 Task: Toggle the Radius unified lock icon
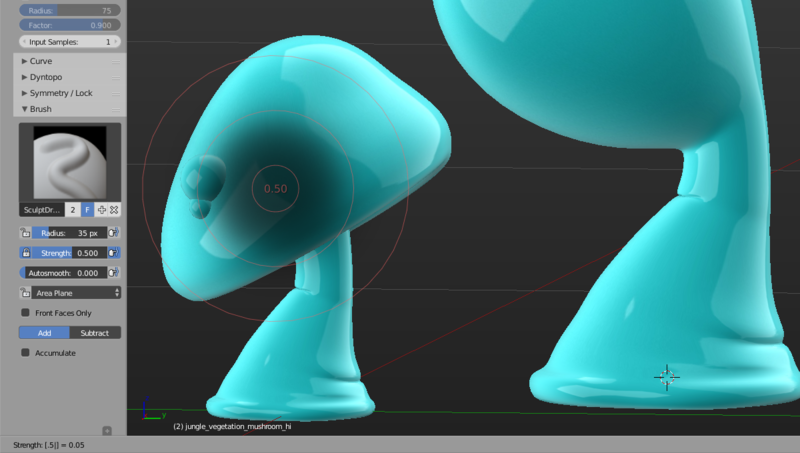(x=25, y=233)
